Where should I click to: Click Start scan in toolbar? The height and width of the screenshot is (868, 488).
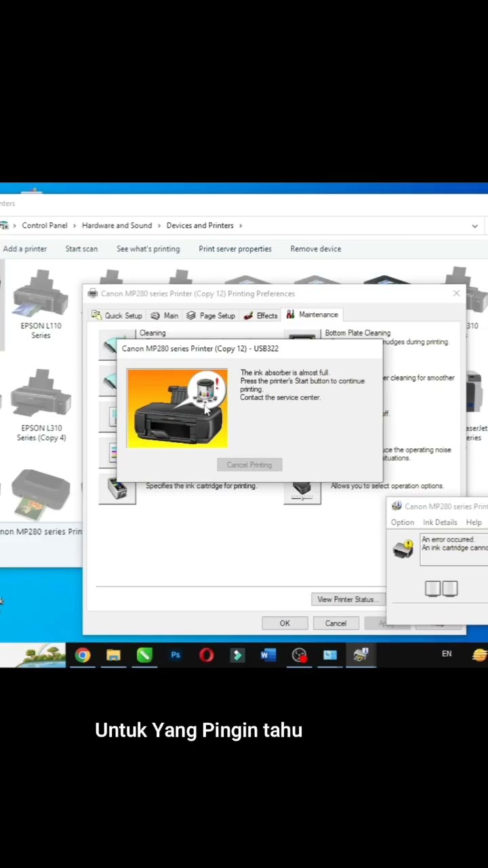point(81,249)
